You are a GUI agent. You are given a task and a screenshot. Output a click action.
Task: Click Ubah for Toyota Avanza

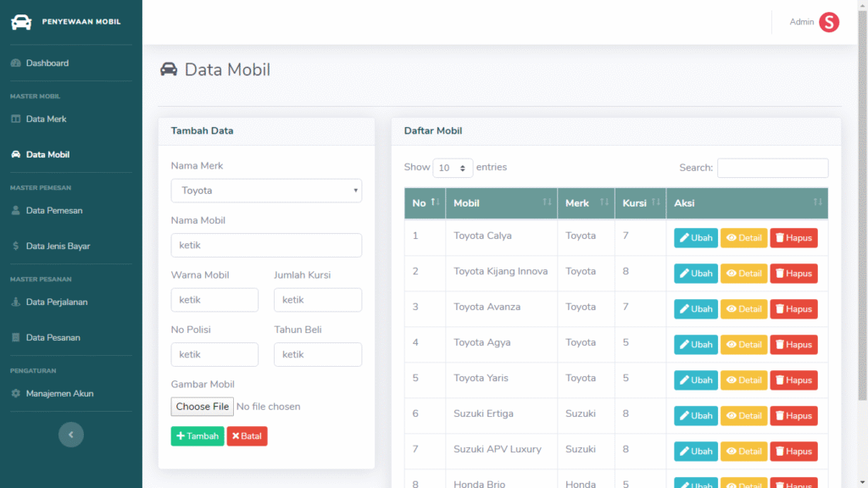click(696, 308)
